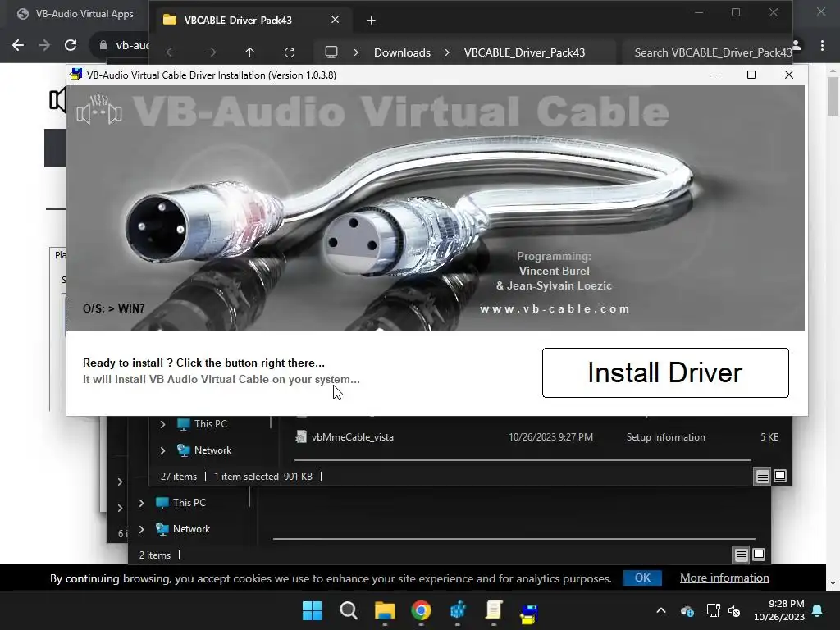Image resolution: width=840 pixels, height=630 pixels.
Task: Open the Chrome three-dot menu
Action: [x=822, y=46]
